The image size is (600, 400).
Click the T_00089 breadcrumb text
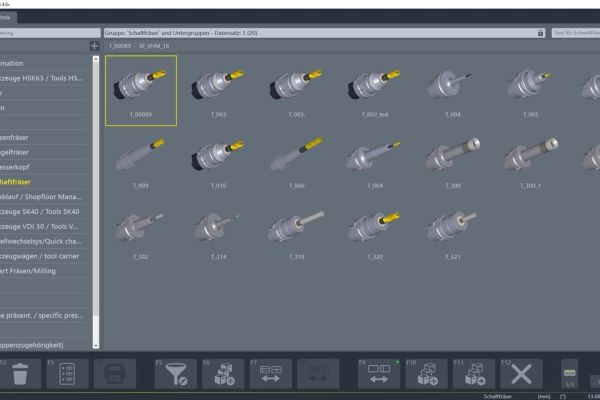coord(120,46)
